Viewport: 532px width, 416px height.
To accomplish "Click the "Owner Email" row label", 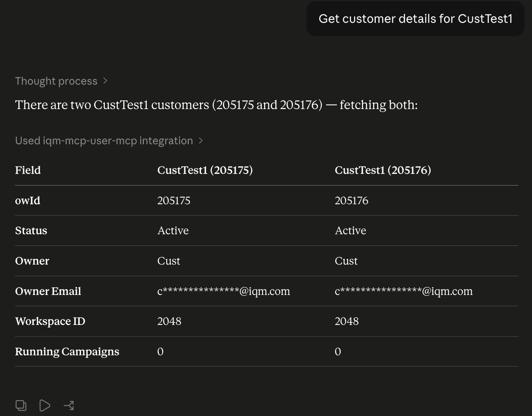I will pos(48,291).
